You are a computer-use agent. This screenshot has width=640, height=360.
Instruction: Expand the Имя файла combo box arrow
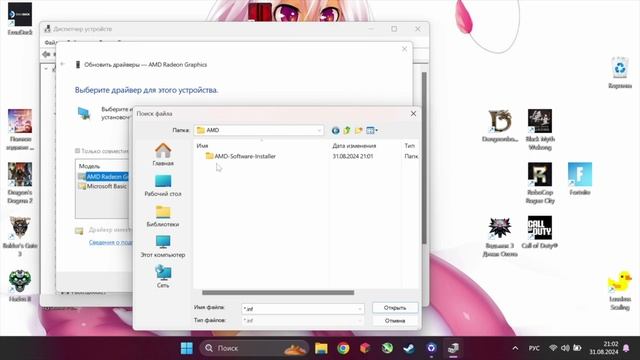360,309
